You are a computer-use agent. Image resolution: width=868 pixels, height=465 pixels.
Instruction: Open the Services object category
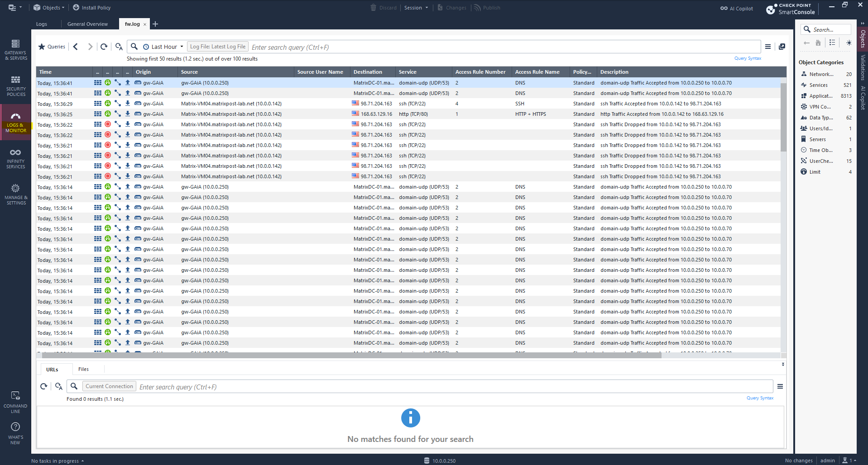(x=826, y=85)
